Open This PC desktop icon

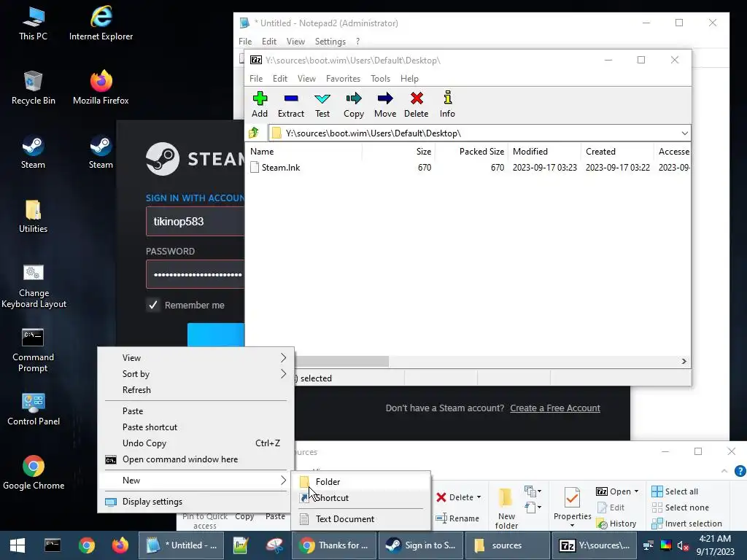33,23
